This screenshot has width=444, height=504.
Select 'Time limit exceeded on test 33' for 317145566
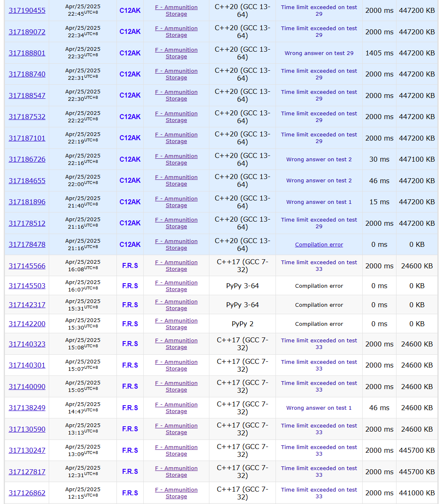click(319, 265)
